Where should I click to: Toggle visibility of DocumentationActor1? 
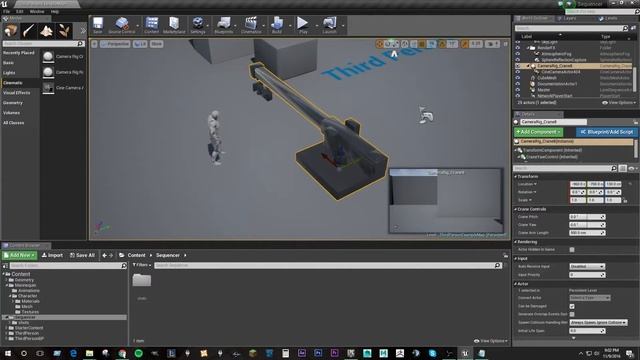tap(518, 84)
